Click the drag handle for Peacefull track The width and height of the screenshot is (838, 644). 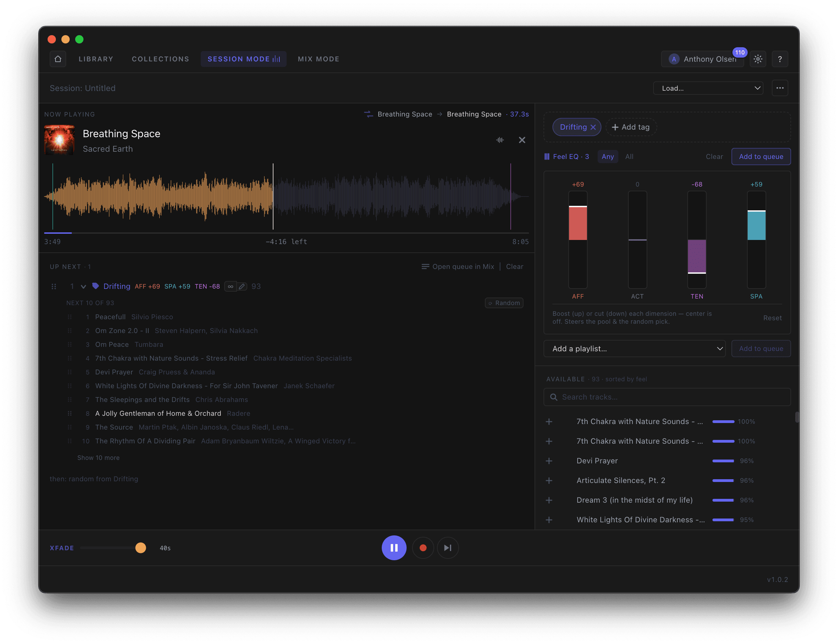click(x=70, y=317)
